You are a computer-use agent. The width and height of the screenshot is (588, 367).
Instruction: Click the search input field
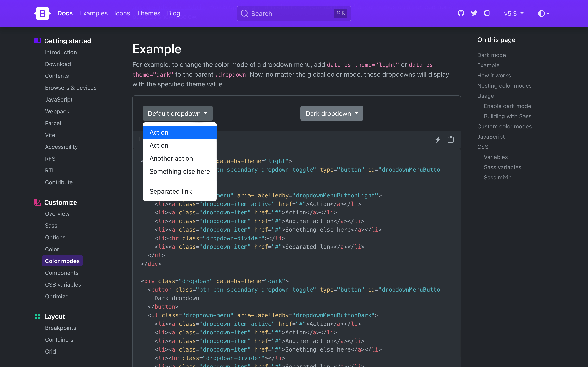coord(294,13)
